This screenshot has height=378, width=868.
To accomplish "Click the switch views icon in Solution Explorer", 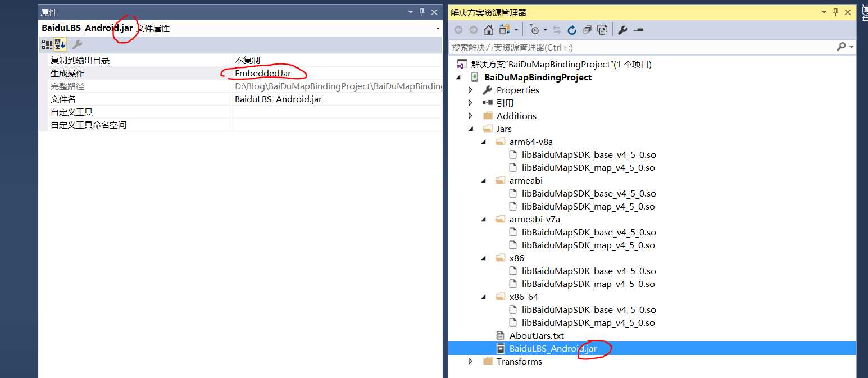I will point(504,30).
